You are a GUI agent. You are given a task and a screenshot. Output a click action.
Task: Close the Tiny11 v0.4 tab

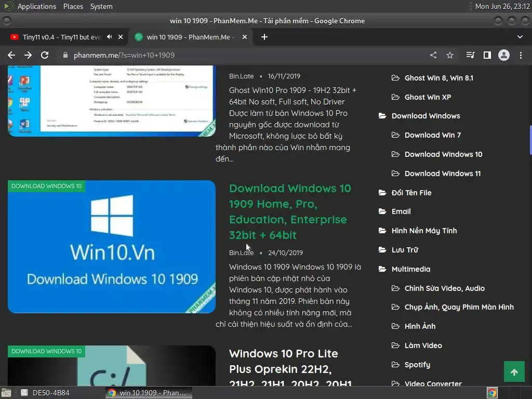click(x=121, y=37)
